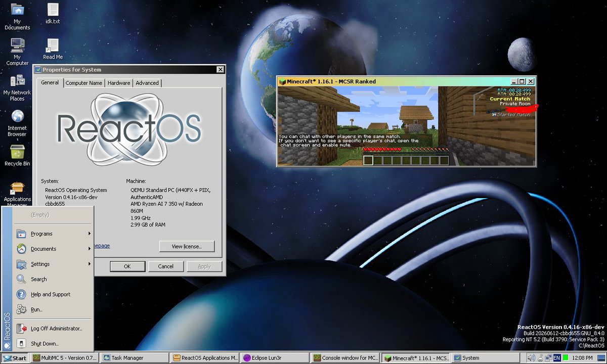Click the Minecraft health hearts bar
Screen dimensions: 607x364
tap(382, 150)
